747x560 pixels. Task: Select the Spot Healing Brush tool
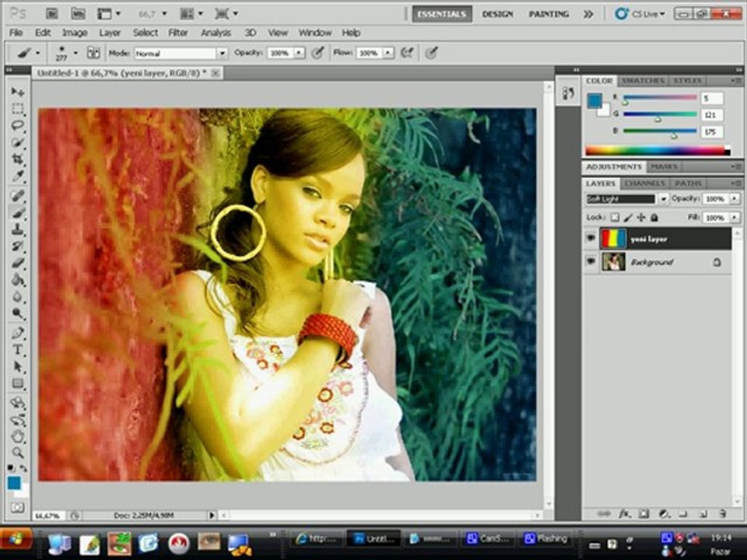tap(18, 195)
